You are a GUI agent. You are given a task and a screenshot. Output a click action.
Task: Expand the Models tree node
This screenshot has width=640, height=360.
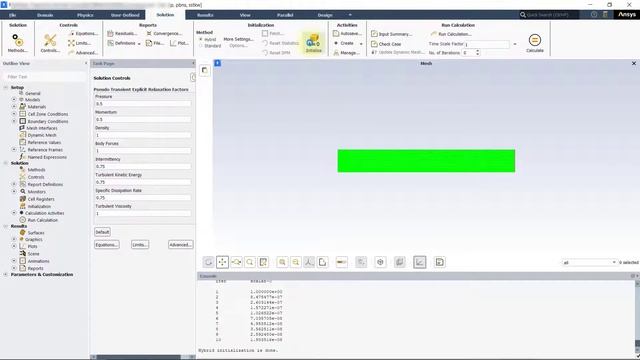(14, 100)
